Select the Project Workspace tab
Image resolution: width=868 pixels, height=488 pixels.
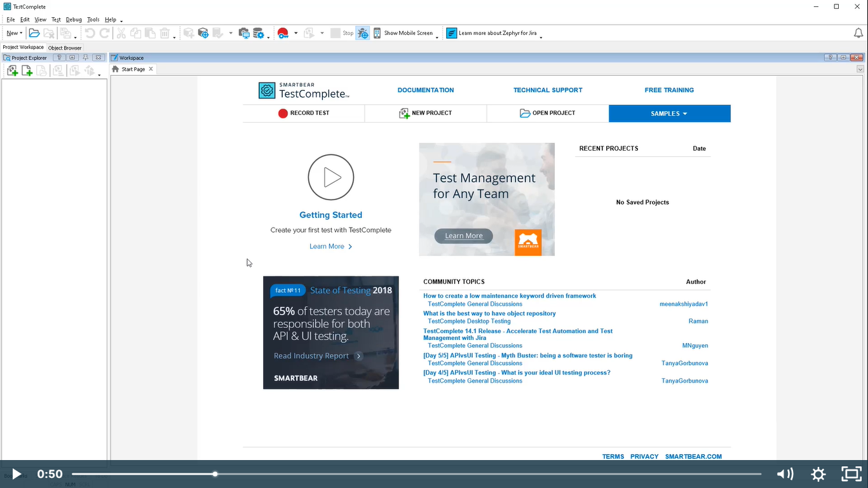coord(23,47)
